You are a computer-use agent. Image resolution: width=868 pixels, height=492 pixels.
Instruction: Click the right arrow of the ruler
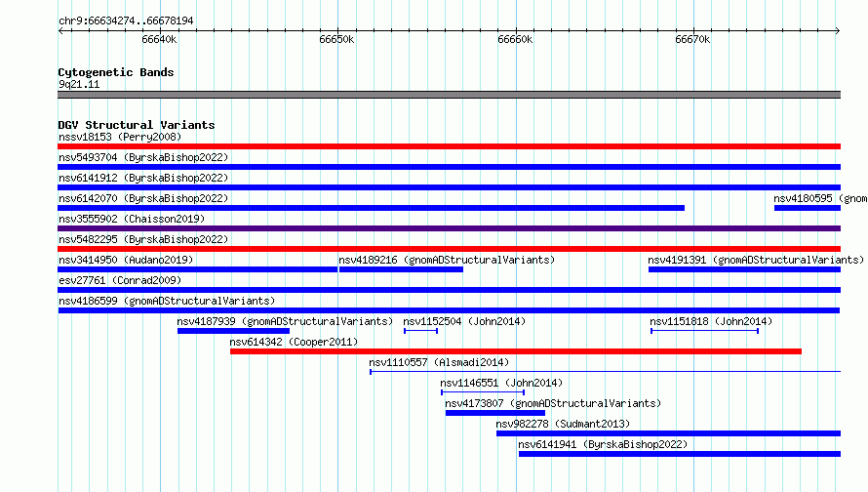(x=838, y=30)
